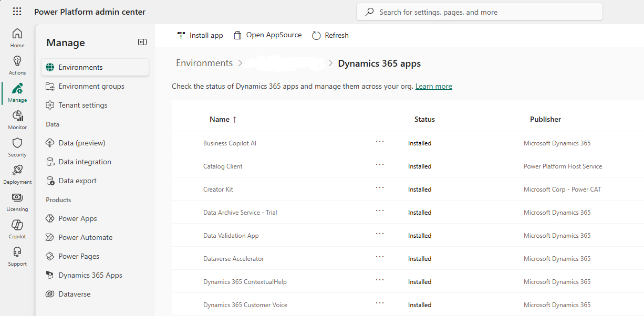This screenshot has width=644, height=316.
Task: Click Install app in the command bar
Action: (x=200, y=35)
